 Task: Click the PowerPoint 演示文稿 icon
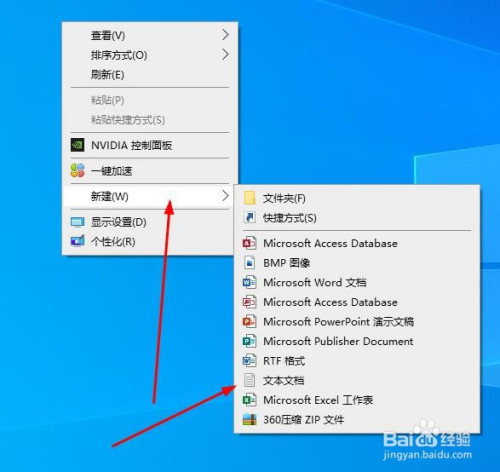(x=250, y=322)
